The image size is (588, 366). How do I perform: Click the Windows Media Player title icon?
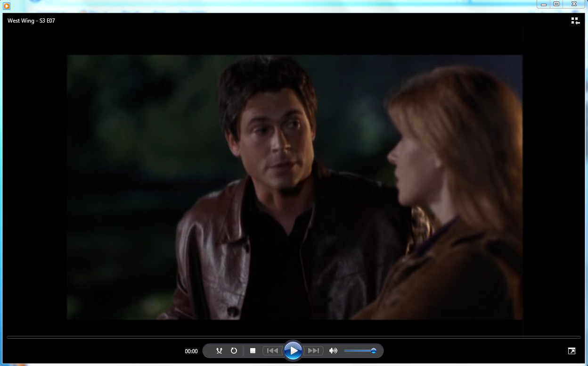point(7,6)
